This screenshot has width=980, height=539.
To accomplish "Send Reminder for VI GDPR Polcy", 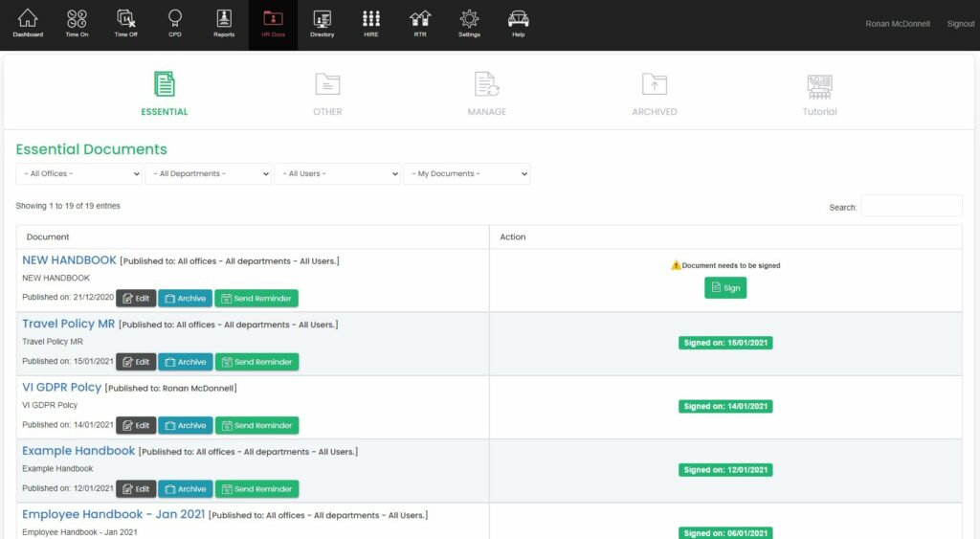I will click(x=256, y=425).
